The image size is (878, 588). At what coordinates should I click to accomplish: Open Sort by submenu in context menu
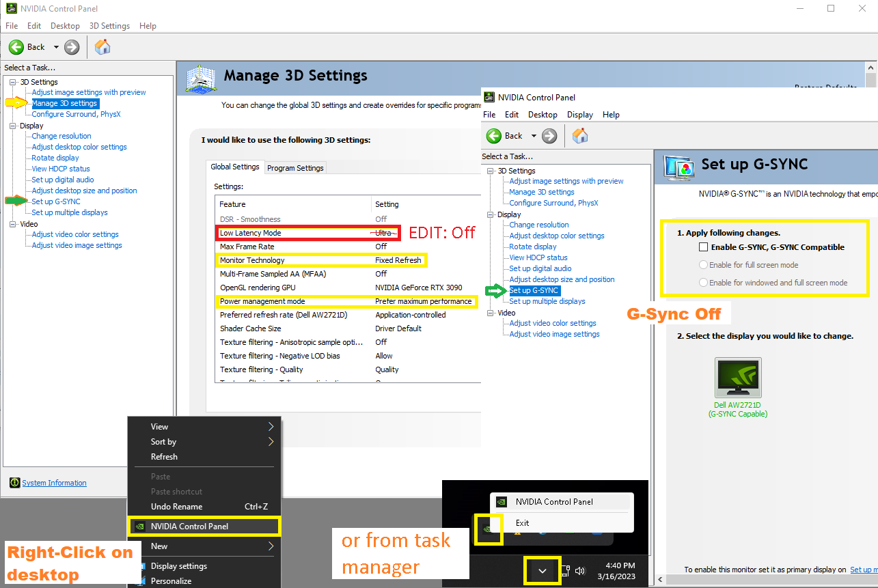(204, 442)
